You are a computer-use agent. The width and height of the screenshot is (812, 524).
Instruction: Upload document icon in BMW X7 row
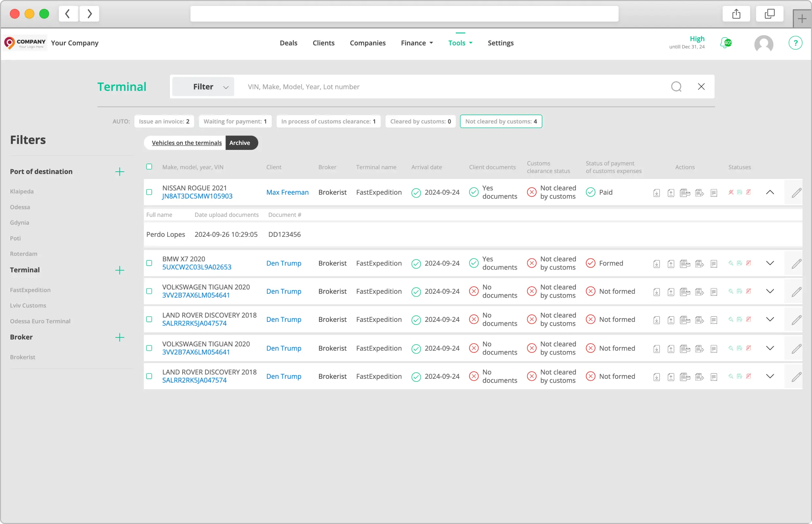(x=671, y=264)
